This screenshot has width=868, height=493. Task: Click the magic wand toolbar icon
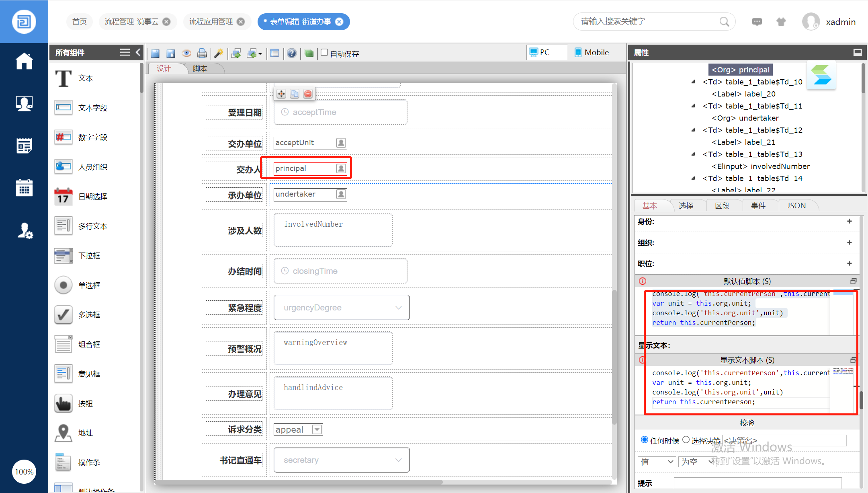[x=219, y=53]
